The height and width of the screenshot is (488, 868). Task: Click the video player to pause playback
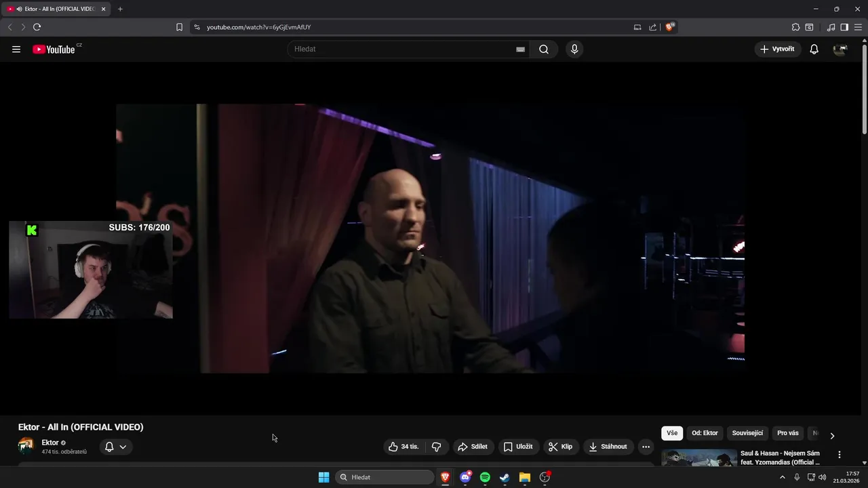click(x=430, y=238)
